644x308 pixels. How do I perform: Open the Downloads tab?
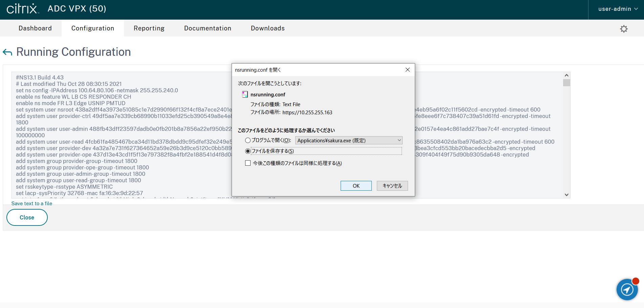[268, 28]
